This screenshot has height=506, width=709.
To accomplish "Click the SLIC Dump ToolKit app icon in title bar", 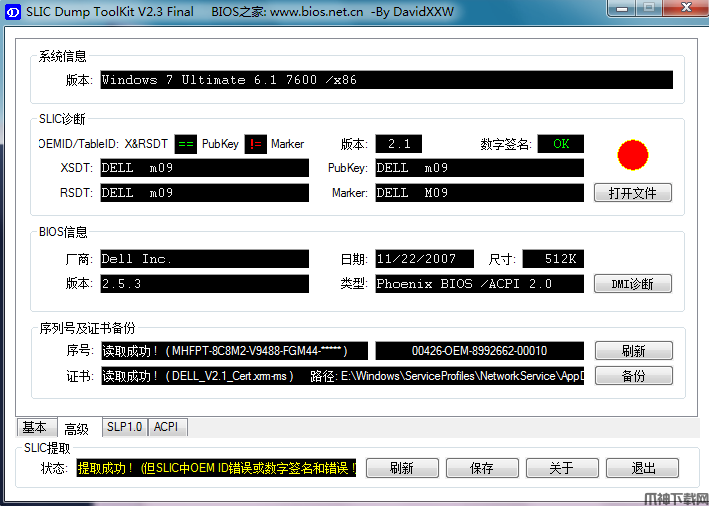I will pyautogui.click(x=13, y=12).
